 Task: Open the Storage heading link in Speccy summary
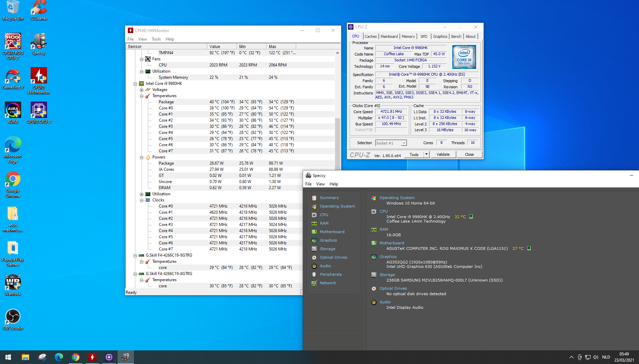pyautogui.click(x=387, y=275)
